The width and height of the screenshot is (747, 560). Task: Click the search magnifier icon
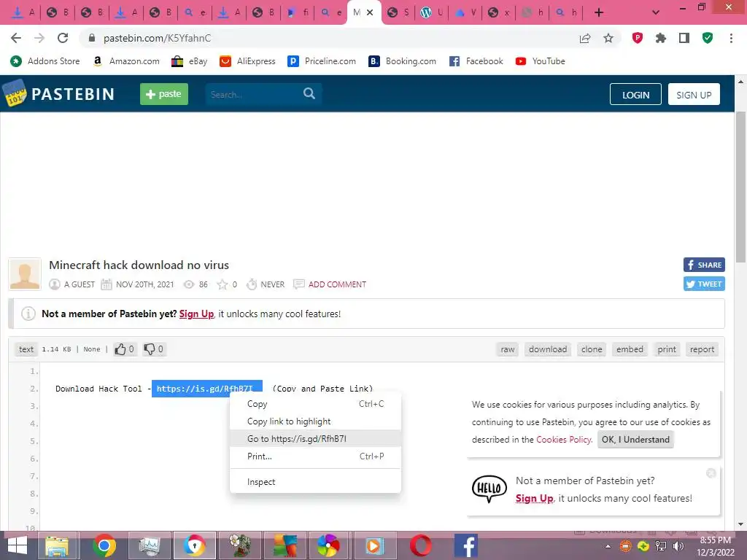click(309, 94)
